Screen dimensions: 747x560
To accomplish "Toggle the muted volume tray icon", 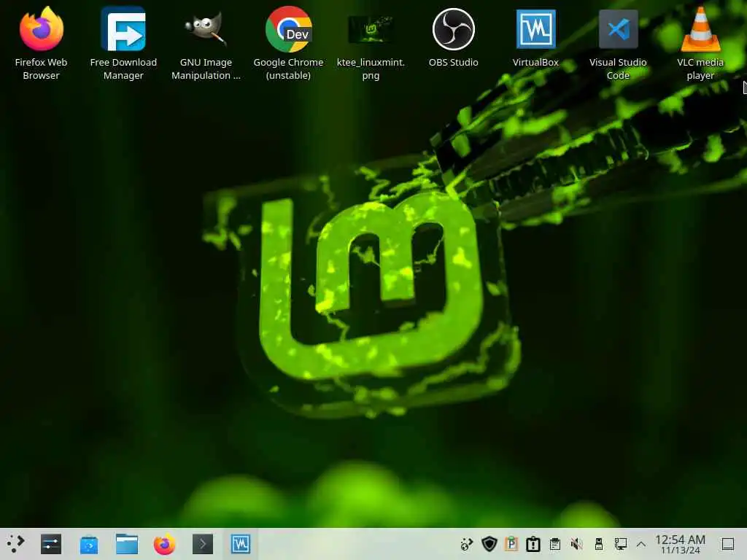I will coord(577,544).
